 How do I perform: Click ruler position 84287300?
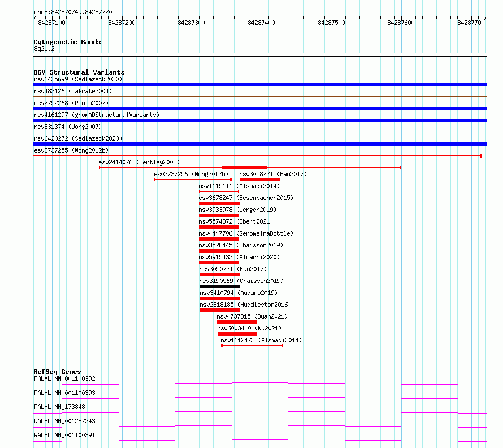tap(191, 23)
